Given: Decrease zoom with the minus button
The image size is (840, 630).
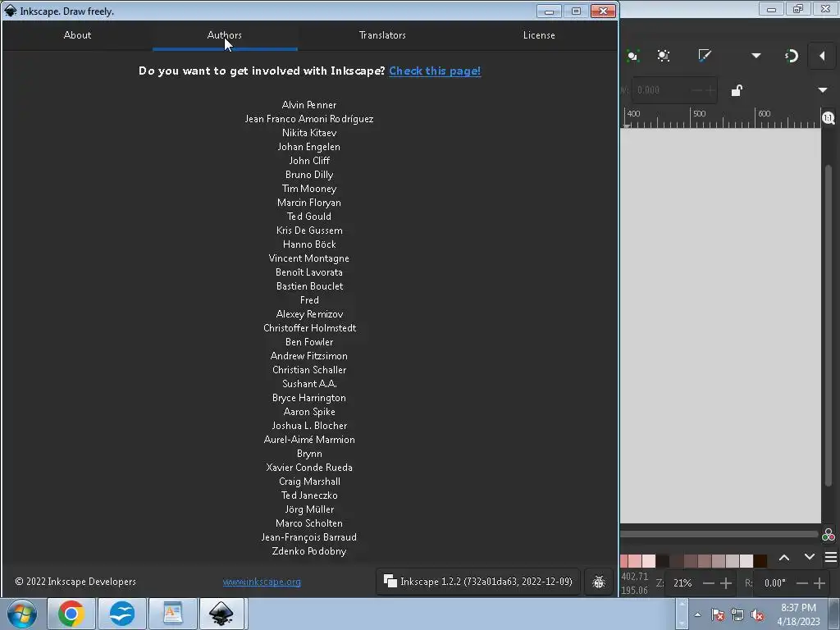Looking at the screenshot, I should click(x=708, y=583).
